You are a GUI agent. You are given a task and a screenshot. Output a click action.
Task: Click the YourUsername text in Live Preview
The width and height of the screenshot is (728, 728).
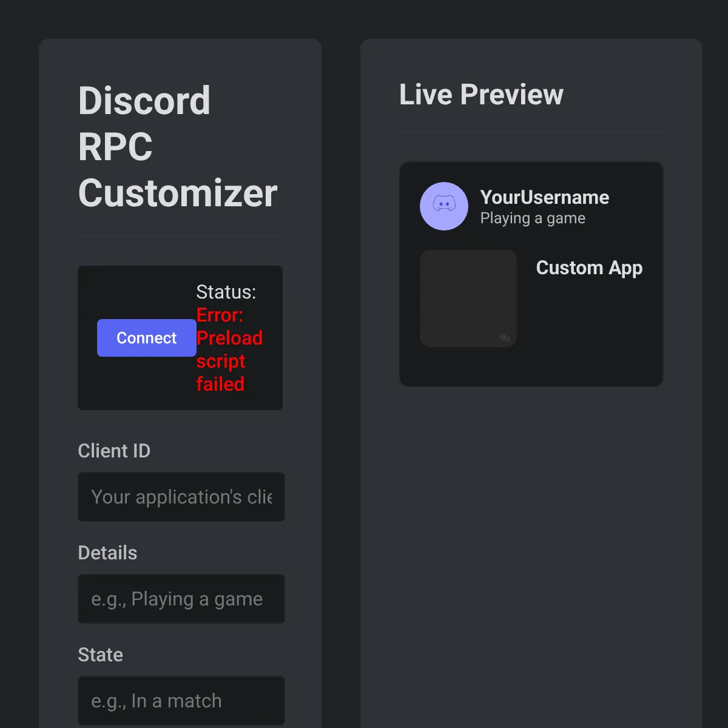coord(544,197)
